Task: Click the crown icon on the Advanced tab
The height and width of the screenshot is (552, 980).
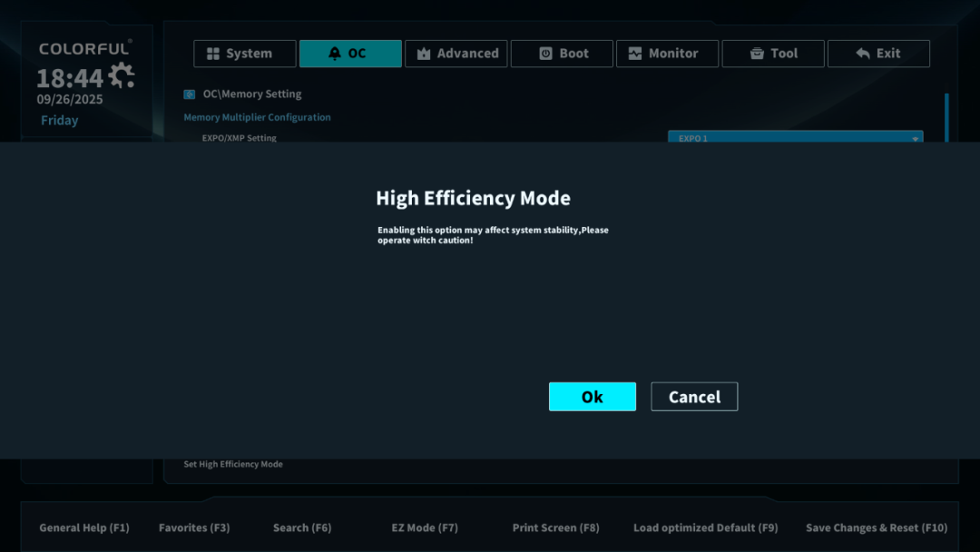Action: 424,54
